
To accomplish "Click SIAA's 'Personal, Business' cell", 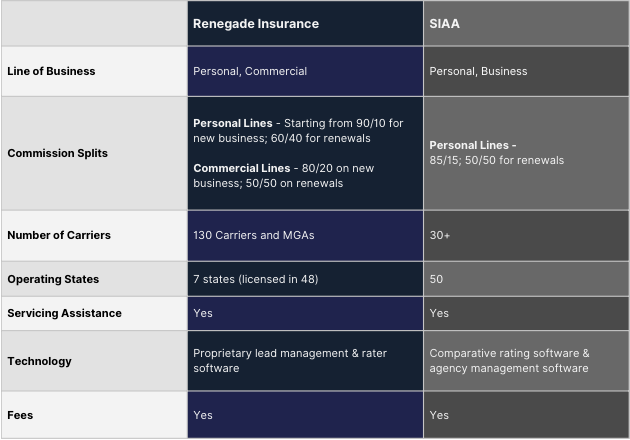I will tap(478, 71).
